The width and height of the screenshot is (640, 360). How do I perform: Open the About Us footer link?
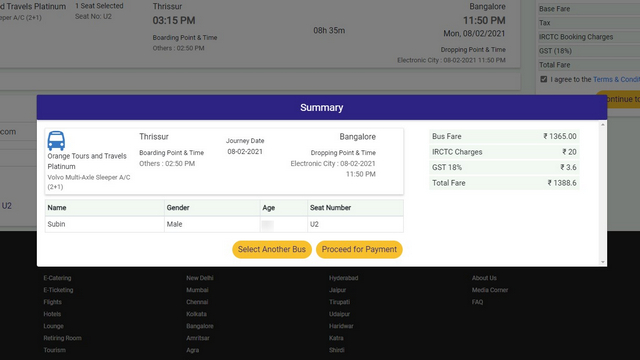pos(484,278)
